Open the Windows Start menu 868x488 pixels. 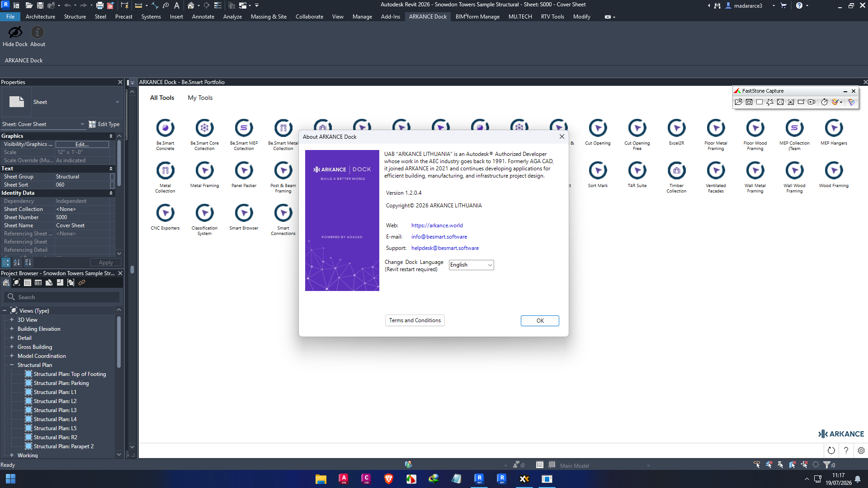tap(10, 479)
